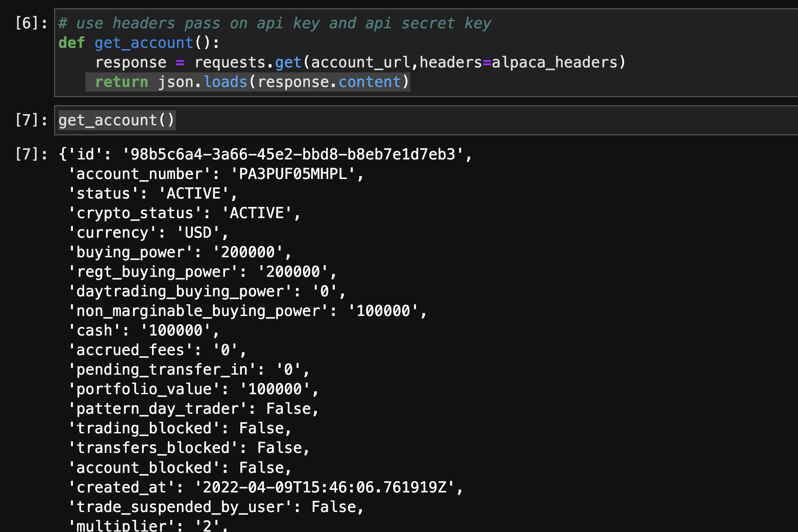The width and height of the screenshot is (798, 532).
Task: Click the 'id' output line
Action: (265, 154)
